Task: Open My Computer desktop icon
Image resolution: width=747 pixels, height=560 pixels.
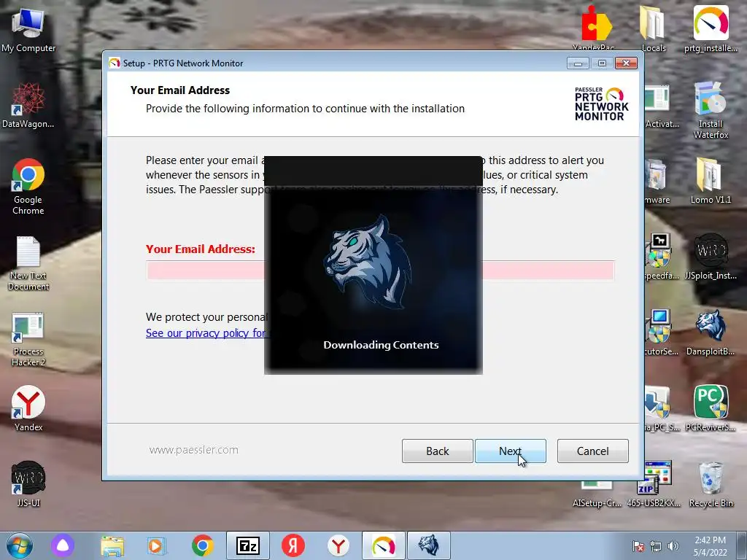Action: click(28, 31)
